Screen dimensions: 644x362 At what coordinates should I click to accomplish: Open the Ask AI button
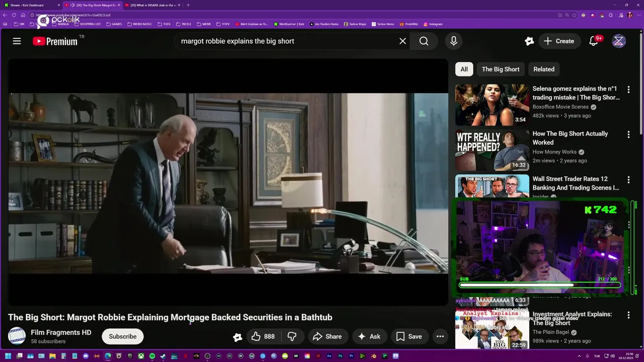(x=369, y=336)
